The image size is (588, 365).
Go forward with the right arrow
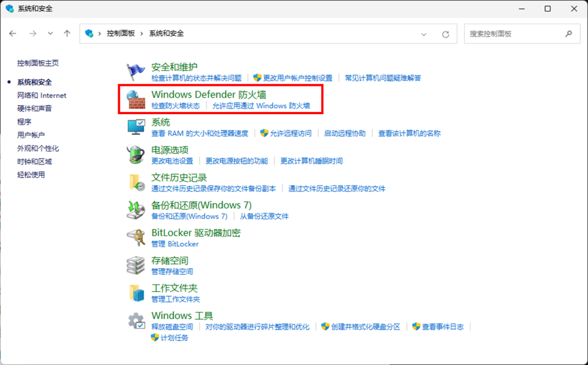[33, 33]
